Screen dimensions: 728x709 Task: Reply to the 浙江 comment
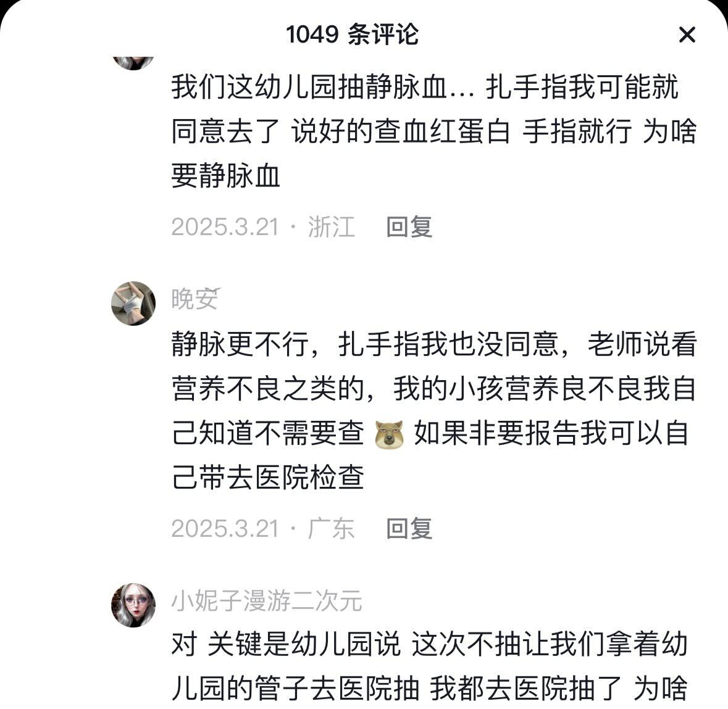(409, 227)
